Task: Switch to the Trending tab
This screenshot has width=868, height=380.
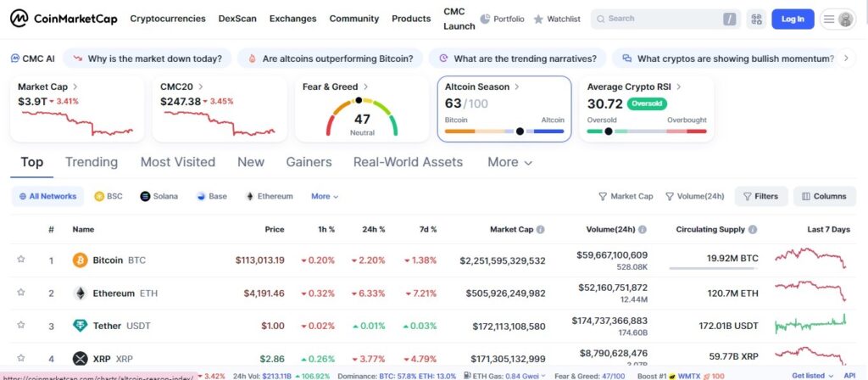Action: click(92, 162)
